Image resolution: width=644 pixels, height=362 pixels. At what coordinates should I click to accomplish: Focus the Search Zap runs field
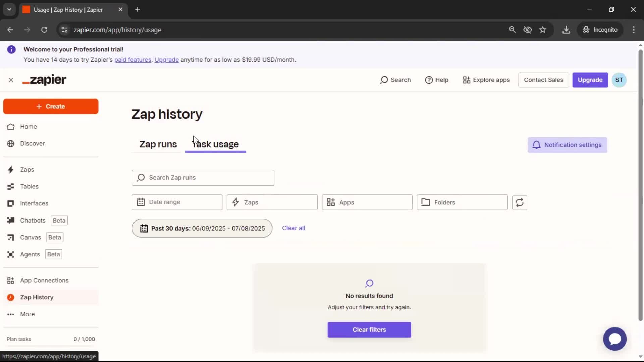[x=203, y=178]
